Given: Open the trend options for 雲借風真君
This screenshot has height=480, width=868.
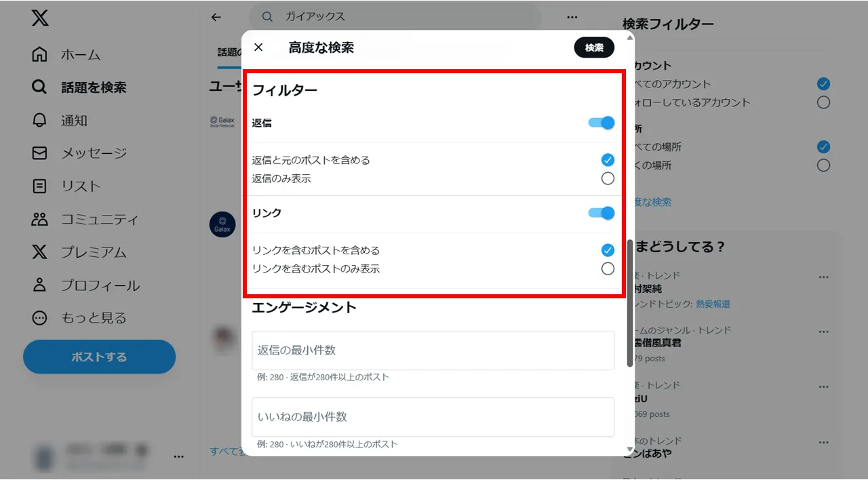Looking at the screenshot, I should click(824, 332).
